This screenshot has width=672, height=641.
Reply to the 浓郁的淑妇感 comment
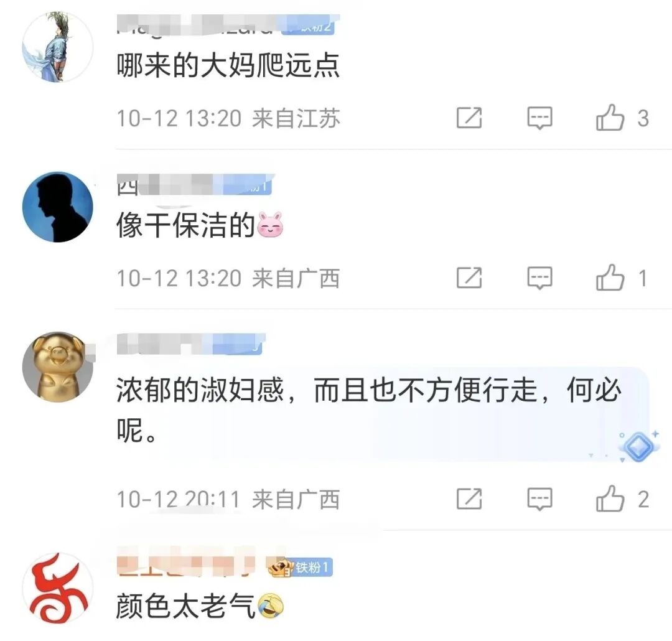[539, 499]
